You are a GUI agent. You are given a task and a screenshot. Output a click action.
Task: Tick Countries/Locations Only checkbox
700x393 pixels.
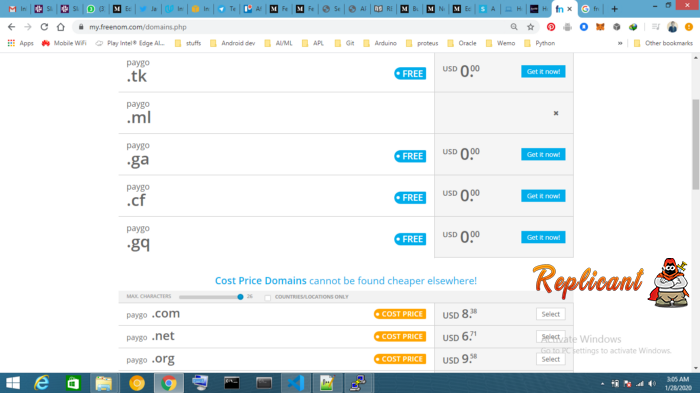tap(267, 297)
